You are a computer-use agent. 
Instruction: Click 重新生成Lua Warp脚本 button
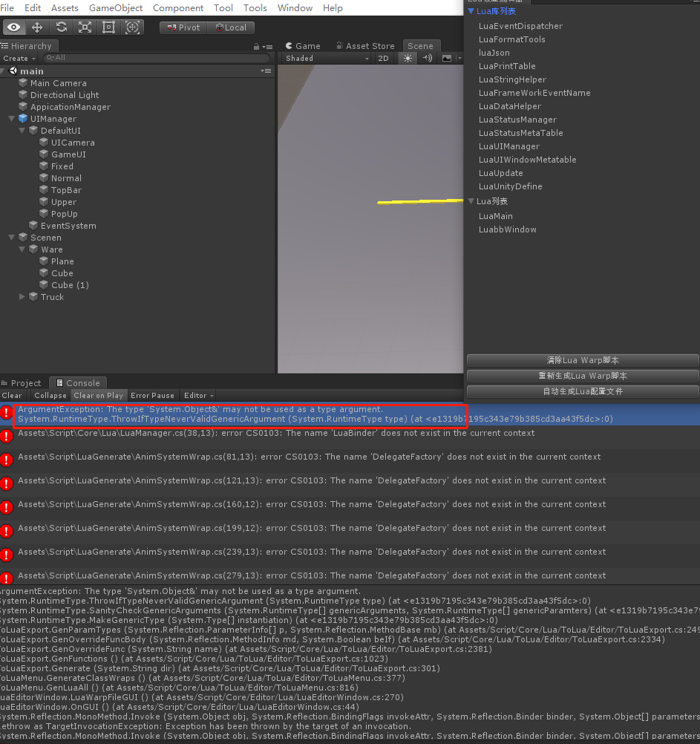pos(583,376)
